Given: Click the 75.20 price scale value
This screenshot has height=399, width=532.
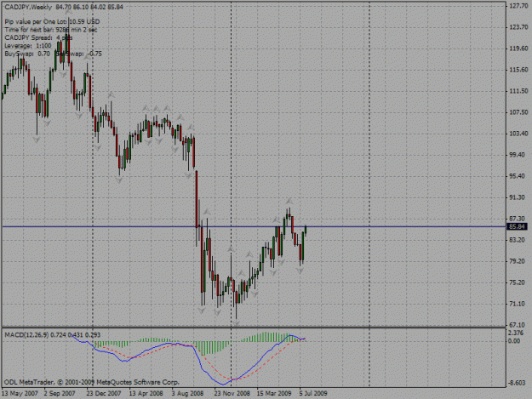Looking at the screenshot, I should coord(518,282).
